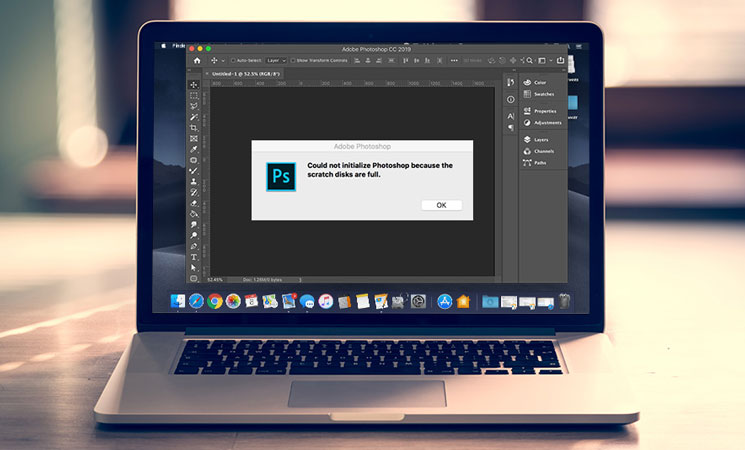This screenshot has width=745, height=450.
Task: Open Finder from the Dock
Action: click(177, 301)
